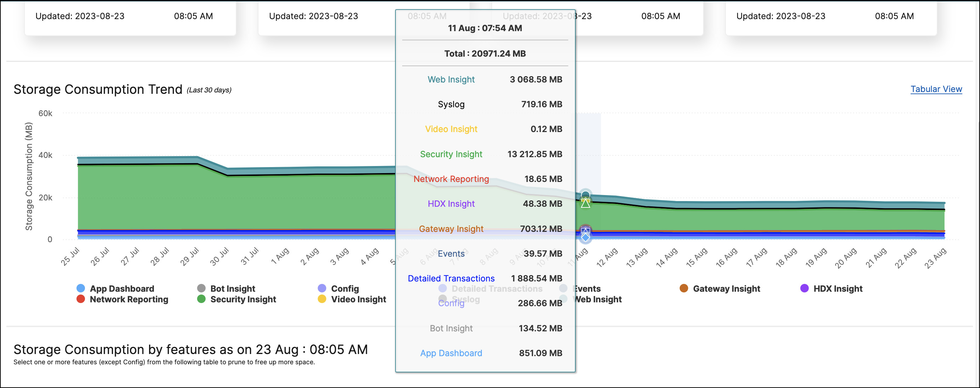
Task: Click the gray Bot Insight legend dot
Action: tap(201, 288)
